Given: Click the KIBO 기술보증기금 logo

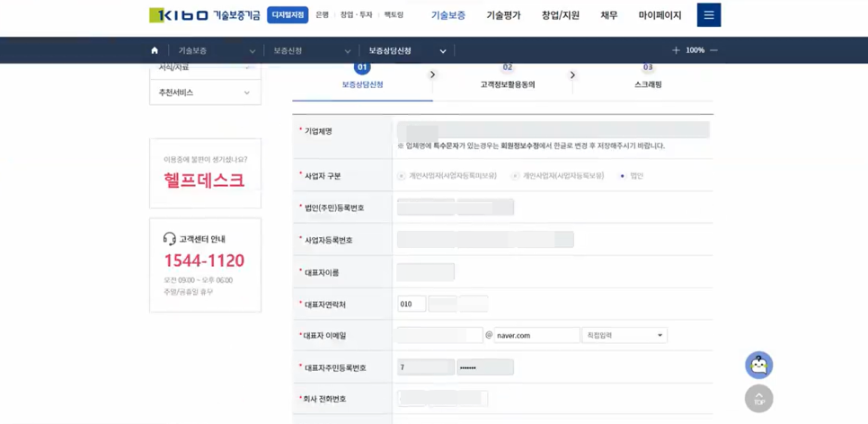Looking at the screenshot, I should [x=205, y=15].
